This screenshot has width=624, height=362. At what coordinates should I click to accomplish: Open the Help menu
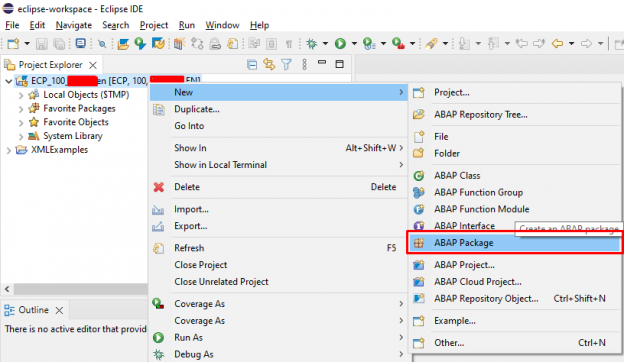pos(259,25)
